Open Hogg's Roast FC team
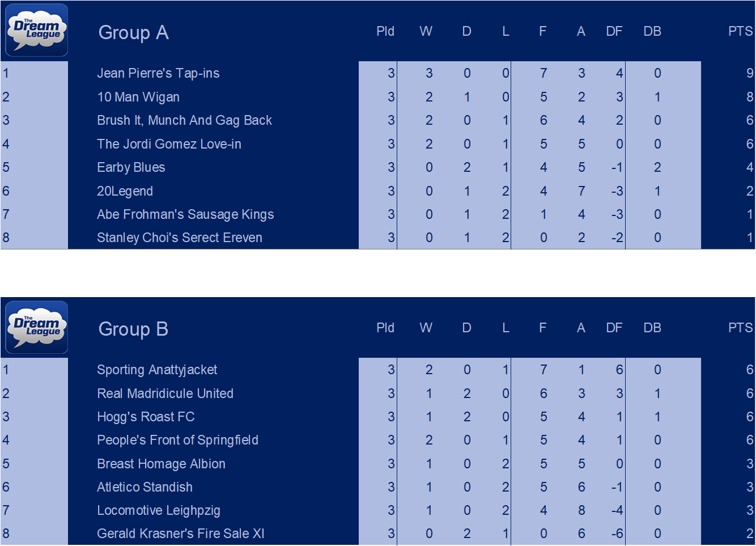The image size is (756, 546). pos(146,417)
